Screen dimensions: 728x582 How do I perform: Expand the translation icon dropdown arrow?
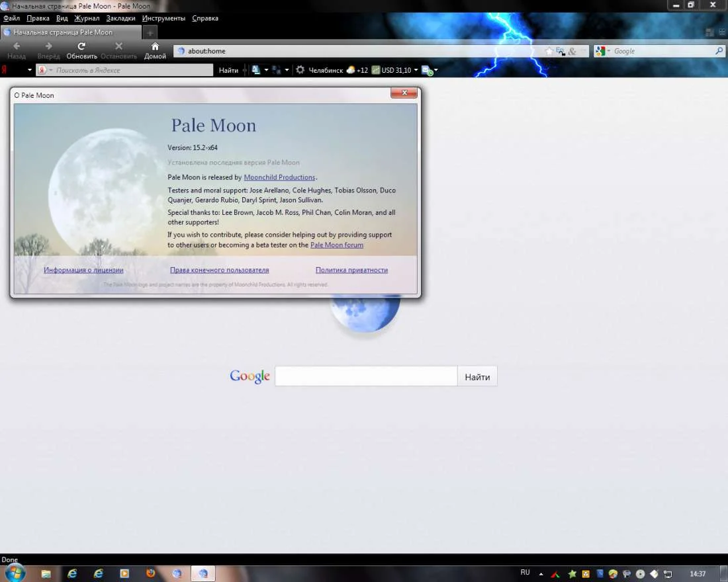266,70
